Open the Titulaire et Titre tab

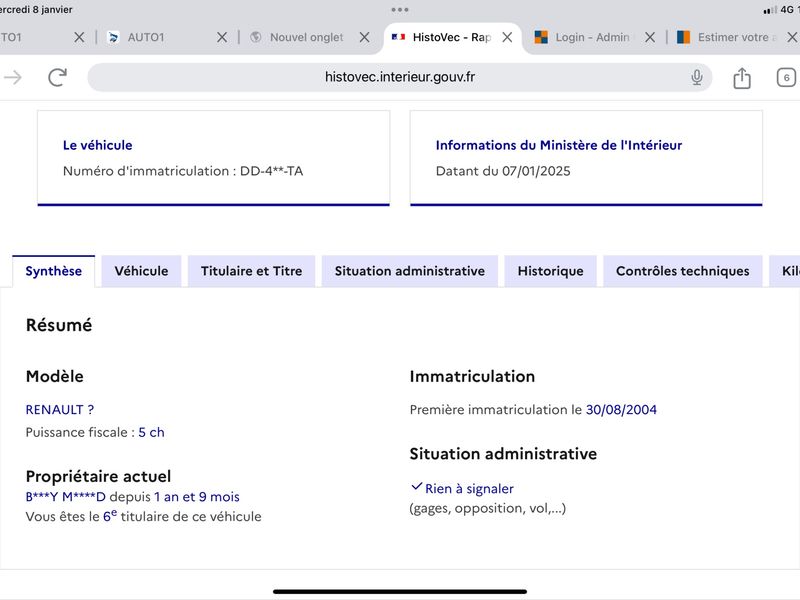252,271
